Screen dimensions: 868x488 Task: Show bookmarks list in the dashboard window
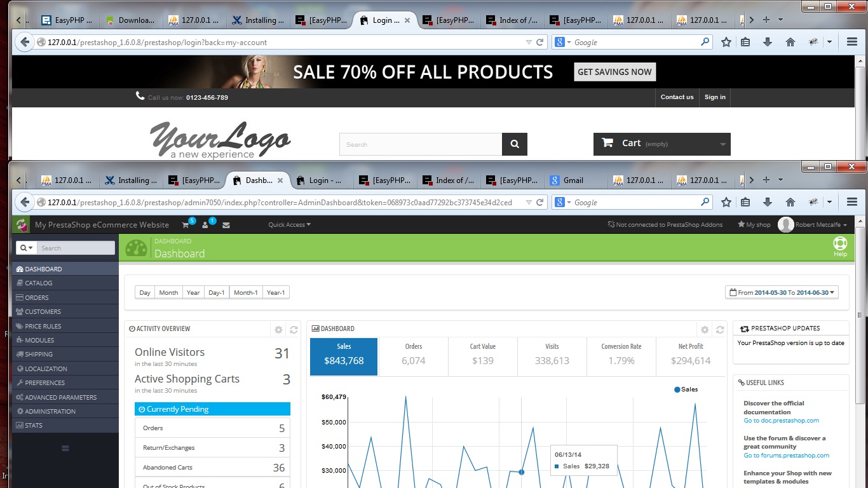pos(746,203)
